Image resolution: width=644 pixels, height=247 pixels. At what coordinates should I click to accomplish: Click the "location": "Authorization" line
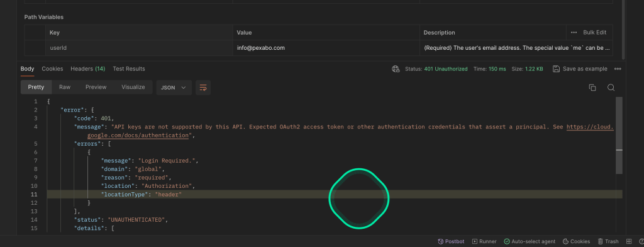[148, 186]
